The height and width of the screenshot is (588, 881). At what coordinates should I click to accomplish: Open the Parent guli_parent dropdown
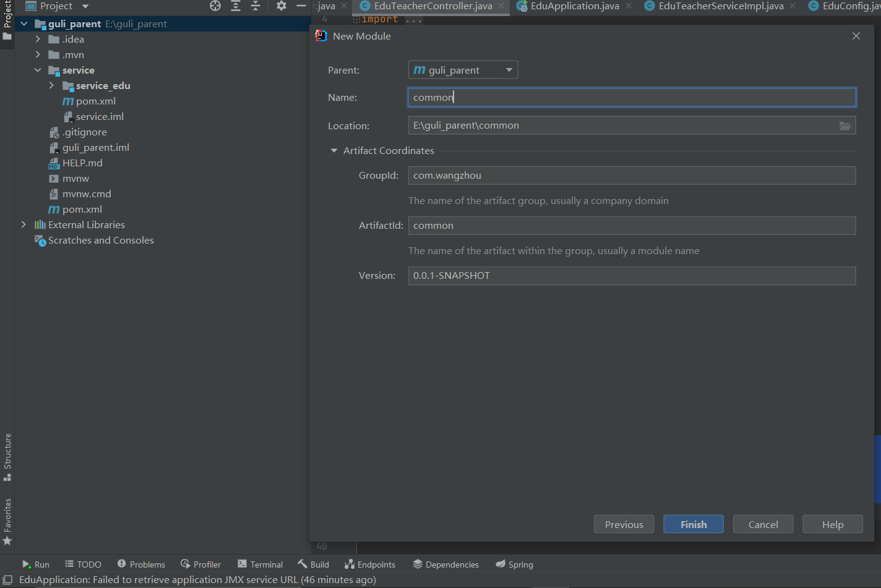463,70
